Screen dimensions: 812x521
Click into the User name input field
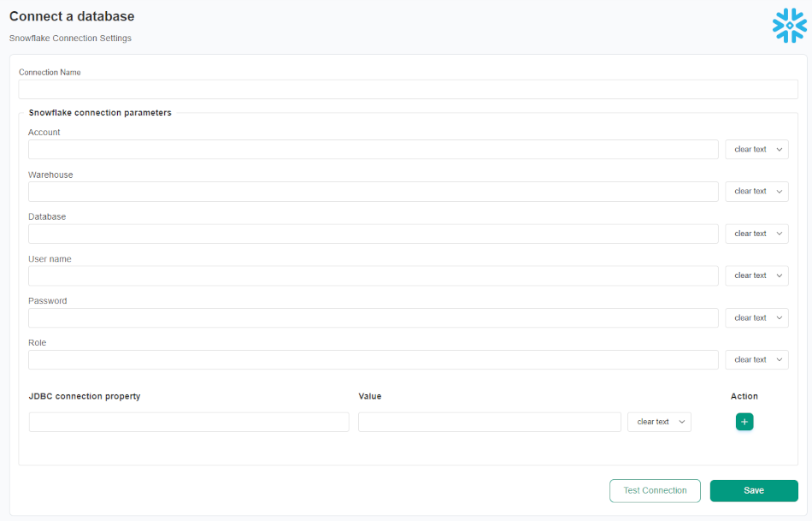click(374, 275)
